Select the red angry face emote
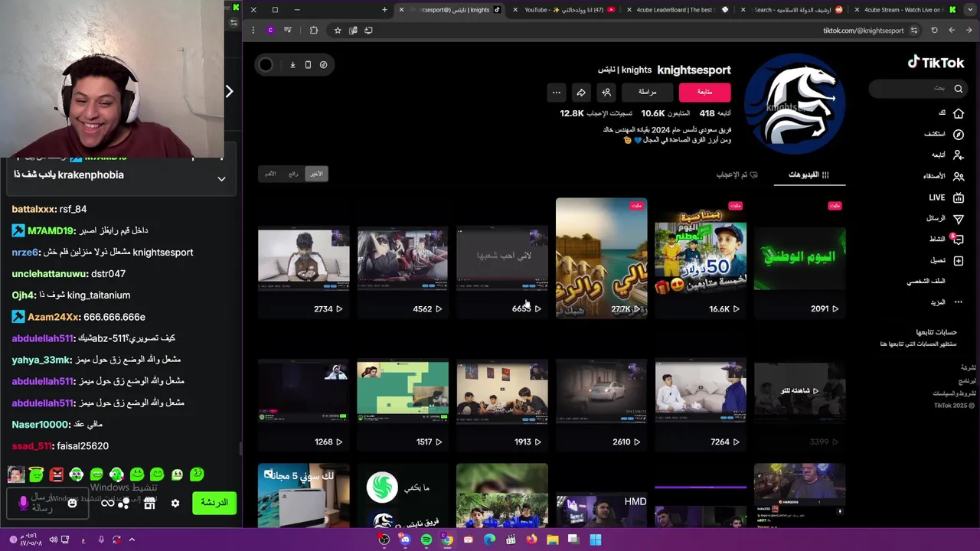Viewport: 980px width, 551px height. [56, 475]
